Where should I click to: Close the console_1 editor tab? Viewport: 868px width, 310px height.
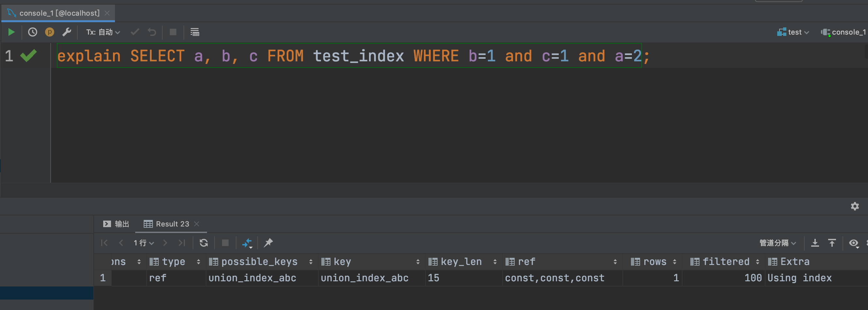(107, 13)
